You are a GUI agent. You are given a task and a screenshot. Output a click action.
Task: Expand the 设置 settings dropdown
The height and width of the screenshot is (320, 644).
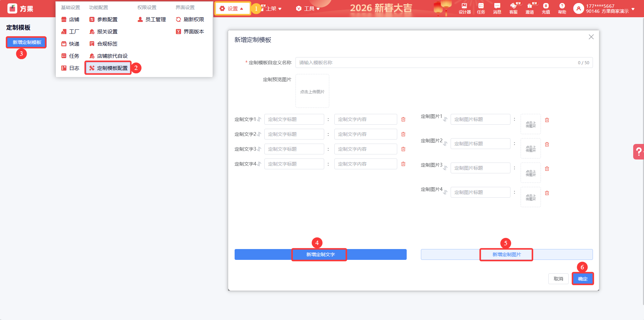pos(232,8)
